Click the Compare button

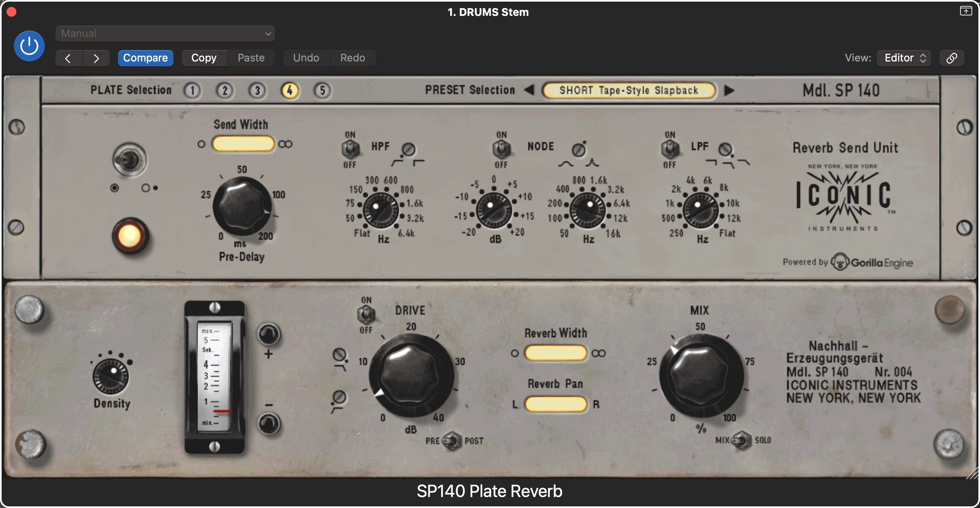tap(146, 58)
